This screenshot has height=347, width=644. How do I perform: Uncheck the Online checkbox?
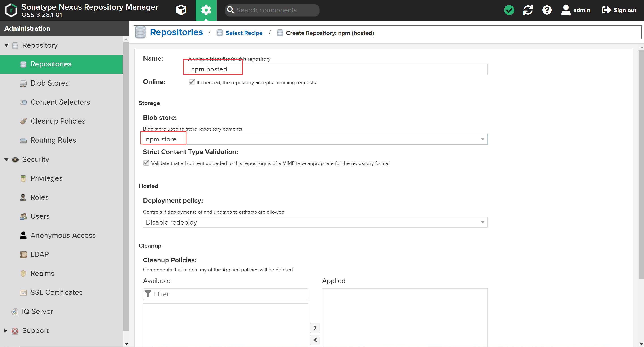point(192,82)
